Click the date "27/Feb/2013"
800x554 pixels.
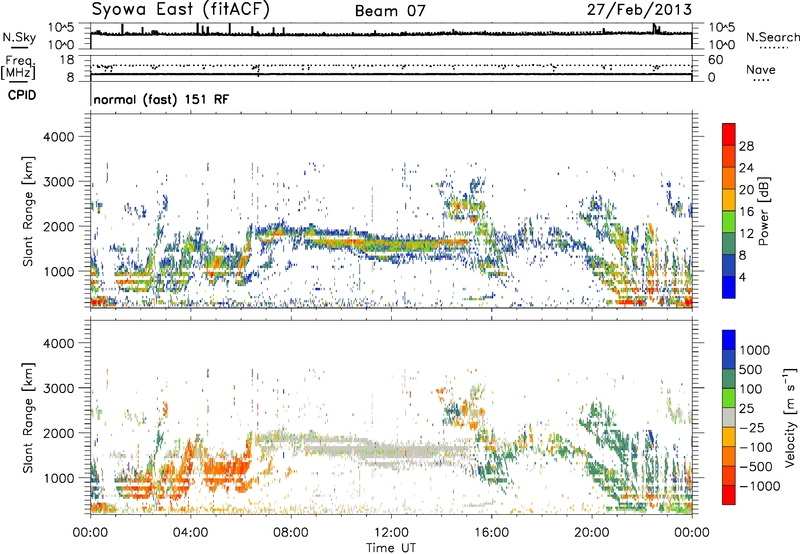(x=639, y=9)
